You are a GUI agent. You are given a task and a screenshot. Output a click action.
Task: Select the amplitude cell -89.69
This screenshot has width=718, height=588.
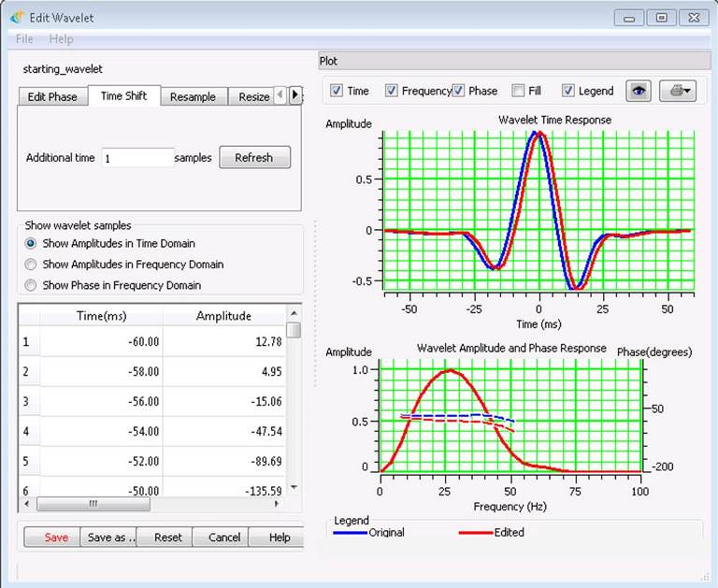tap(224, 461)
